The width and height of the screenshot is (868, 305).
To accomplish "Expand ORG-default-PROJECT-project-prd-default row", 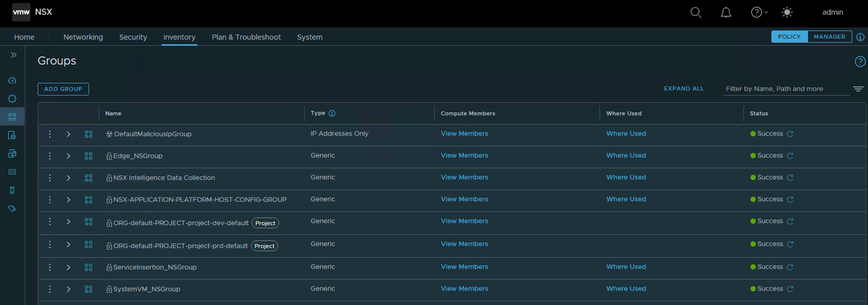I will coord(68,245).
